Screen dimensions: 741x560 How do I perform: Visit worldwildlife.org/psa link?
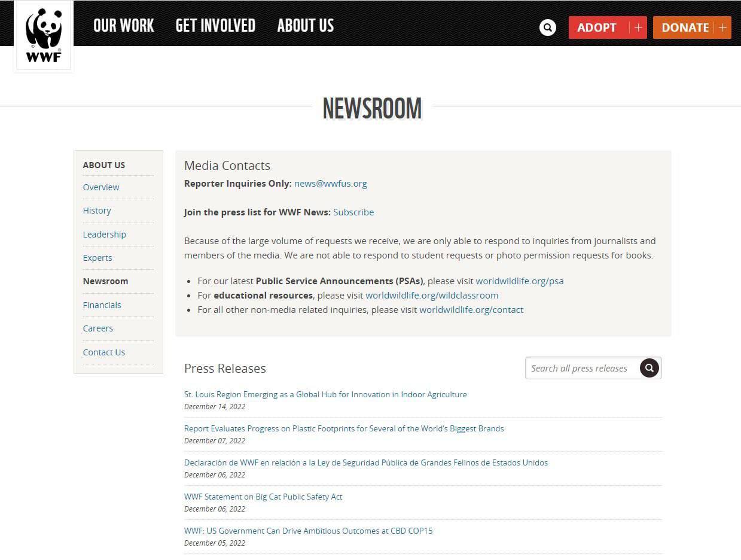click(x=520, y=281)
